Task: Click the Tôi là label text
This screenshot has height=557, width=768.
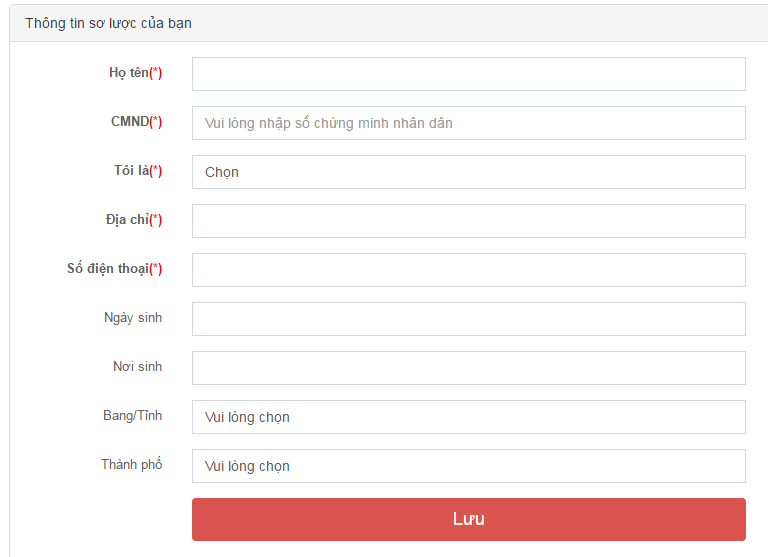Action: click(137, 171)
